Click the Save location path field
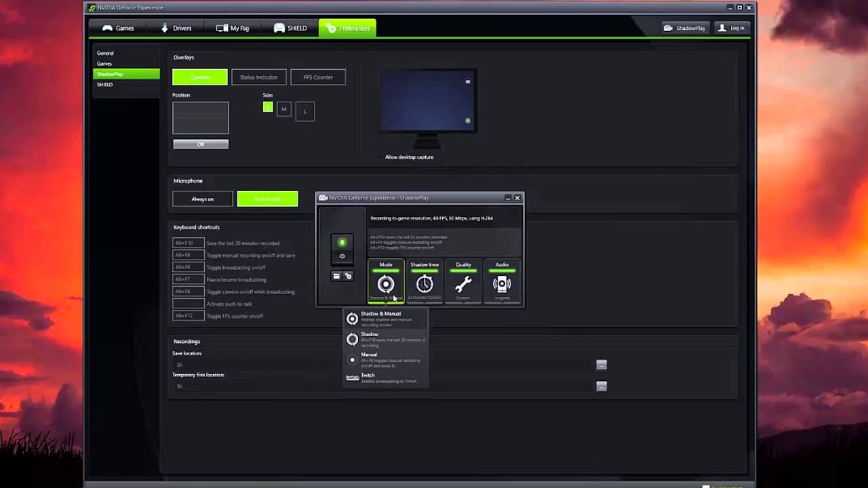This screenshot has width=868, height=488. point(383,365)
